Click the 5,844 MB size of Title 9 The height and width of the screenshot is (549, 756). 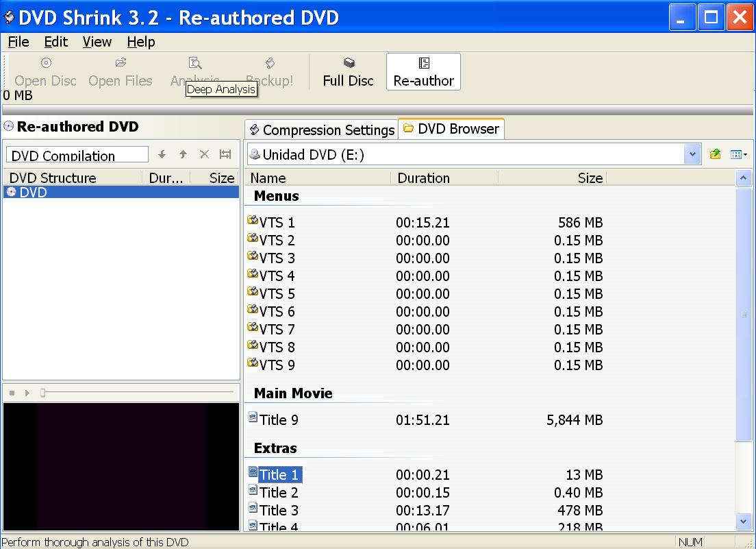(x=575, y=419)
